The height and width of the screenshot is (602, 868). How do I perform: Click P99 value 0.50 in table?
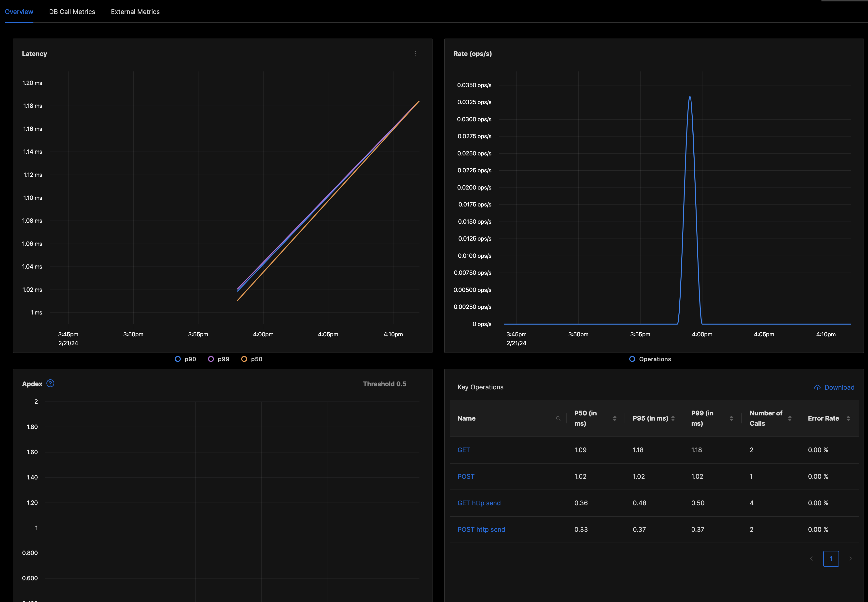point(698,503)
